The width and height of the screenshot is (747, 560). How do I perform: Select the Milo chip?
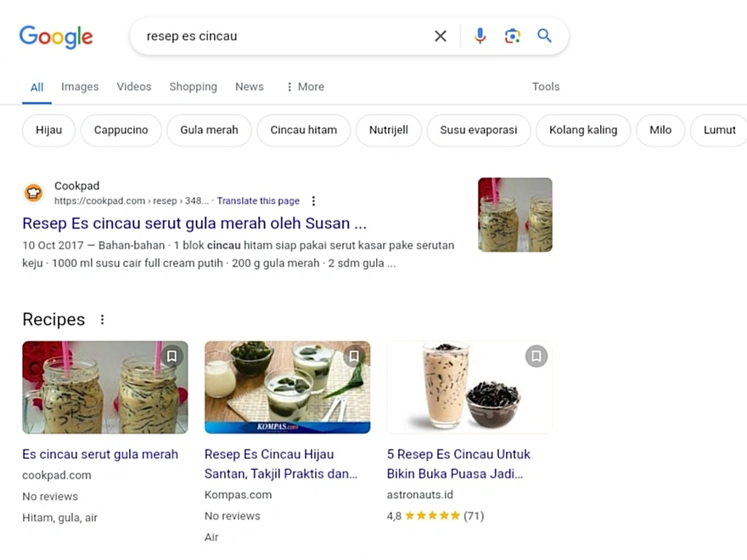click(x=660, y=130)
